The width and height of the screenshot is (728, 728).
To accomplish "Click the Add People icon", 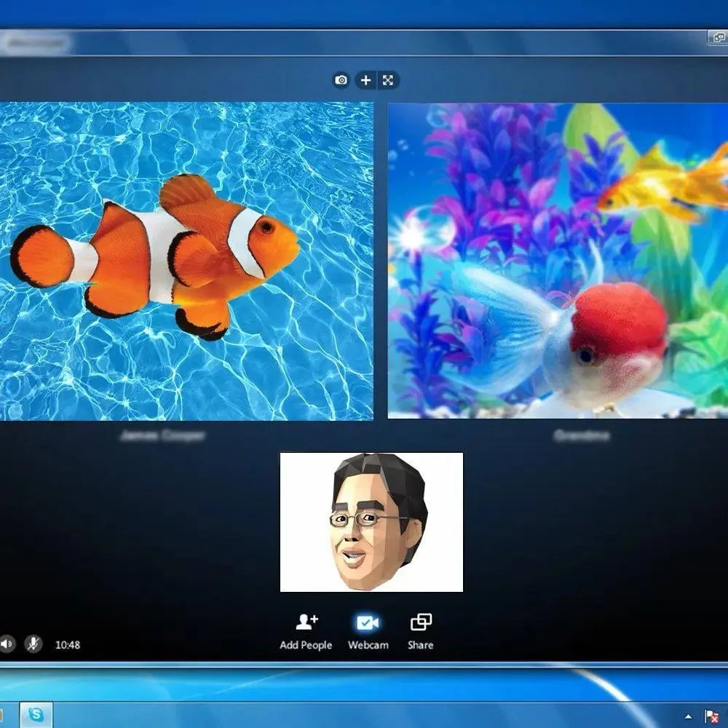I will 306,622.
